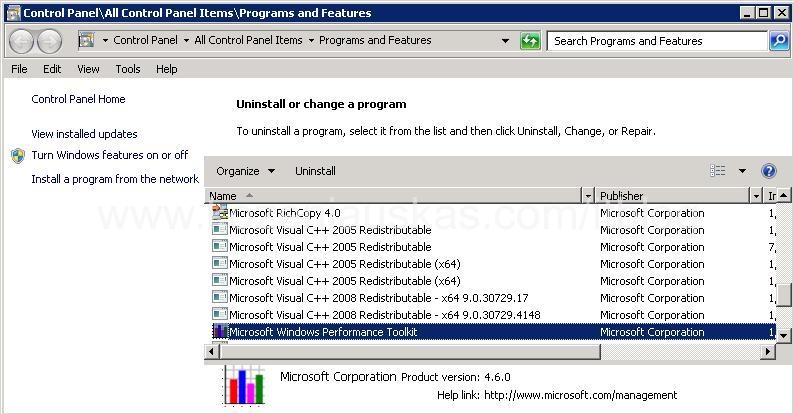The width and height of the screenshot is (794, 414).
Task: Click the horizontal scrollbar thumb
Action: click(x=410, y=351)
